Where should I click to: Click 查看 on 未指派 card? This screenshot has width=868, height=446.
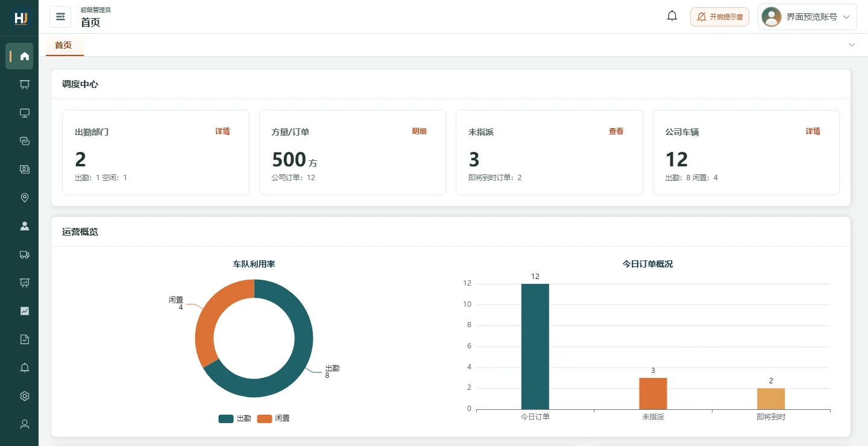[x=616, y=131]
